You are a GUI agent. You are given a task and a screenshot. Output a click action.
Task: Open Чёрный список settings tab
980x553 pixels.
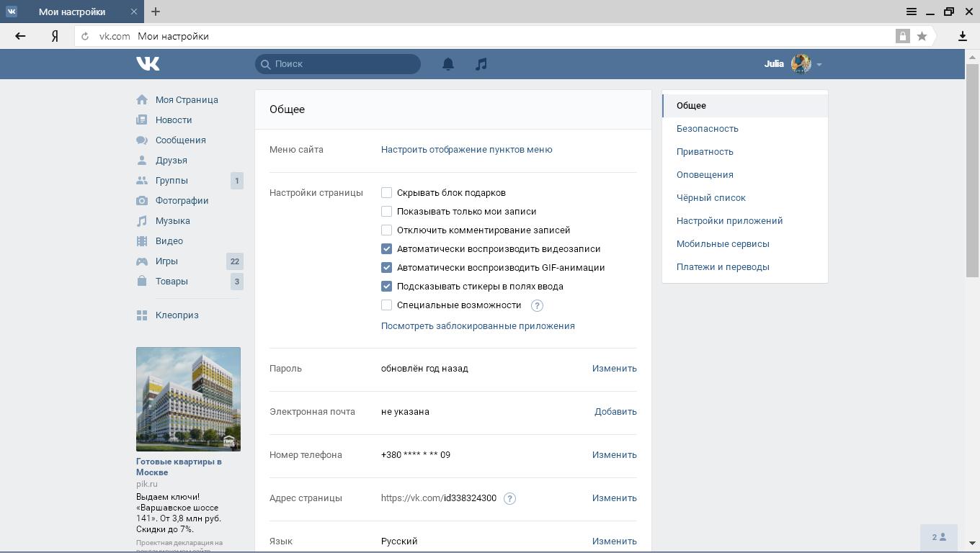[745, 198]
